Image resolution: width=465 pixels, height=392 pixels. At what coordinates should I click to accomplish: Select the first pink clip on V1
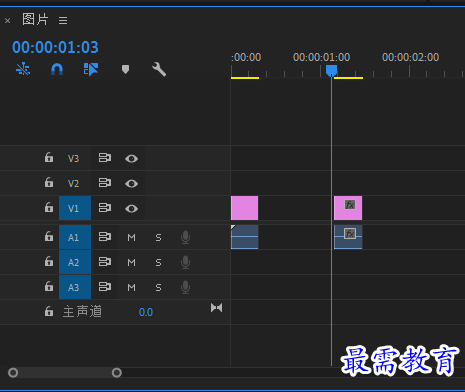244,208
